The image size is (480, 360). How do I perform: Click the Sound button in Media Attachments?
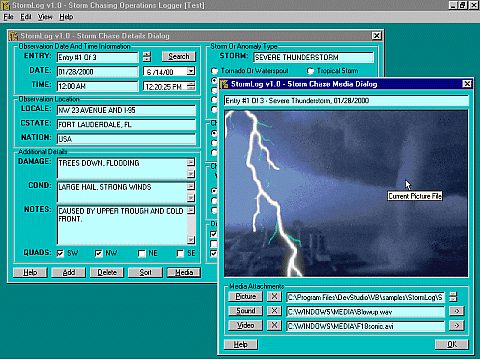(x=246, y=311)
